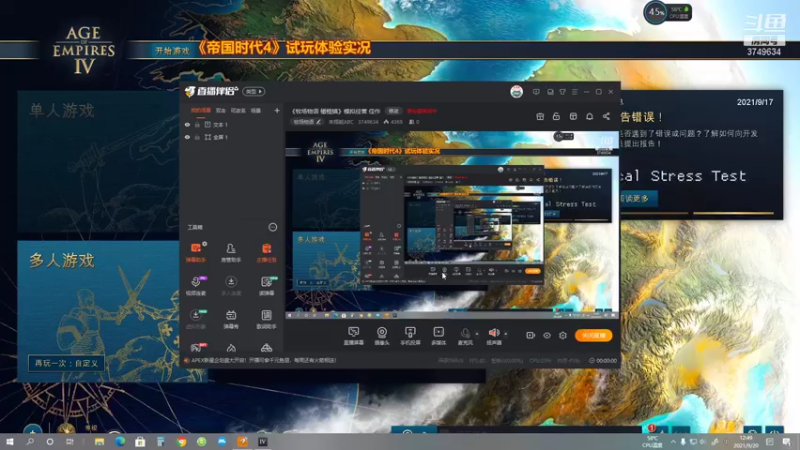This screenshot has height=450, width=800.
Task: Open 单人游戏 single player panel in game
Action: point(98,161)
